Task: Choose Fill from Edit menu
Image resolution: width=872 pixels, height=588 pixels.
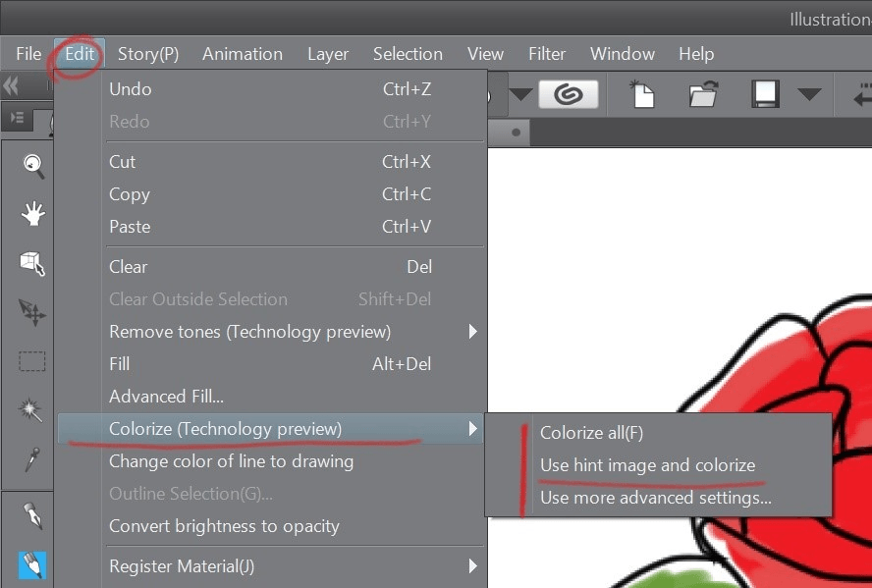Action: tap(271, 364)
